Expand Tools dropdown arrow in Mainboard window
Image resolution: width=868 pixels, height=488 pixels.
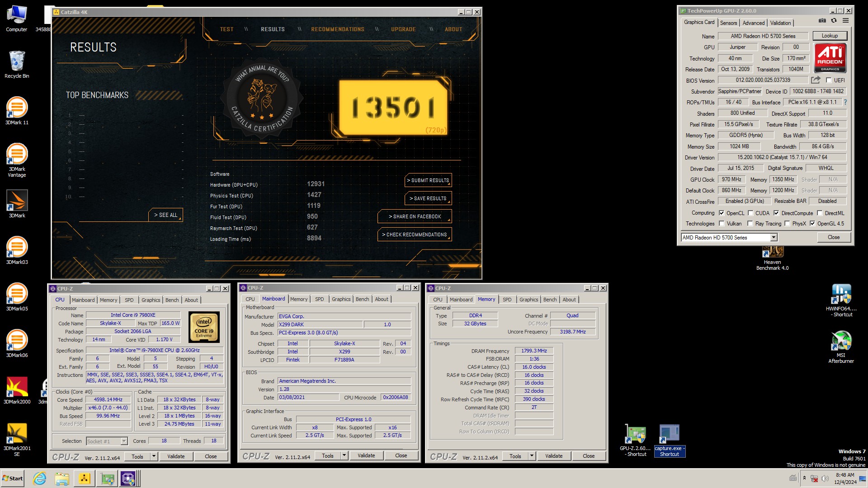(x=344, y=455)
